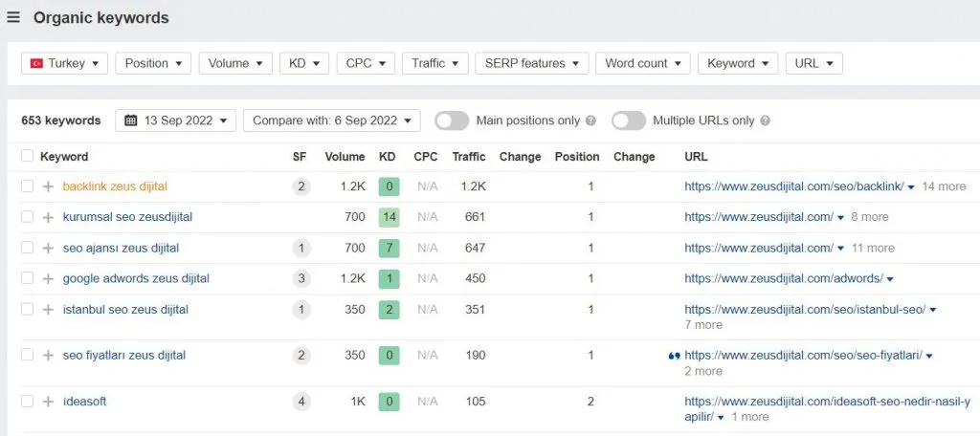980x436 pixels.
Task: Check the box for istanbul seo zeus dijital
Action: click(27, 309)
